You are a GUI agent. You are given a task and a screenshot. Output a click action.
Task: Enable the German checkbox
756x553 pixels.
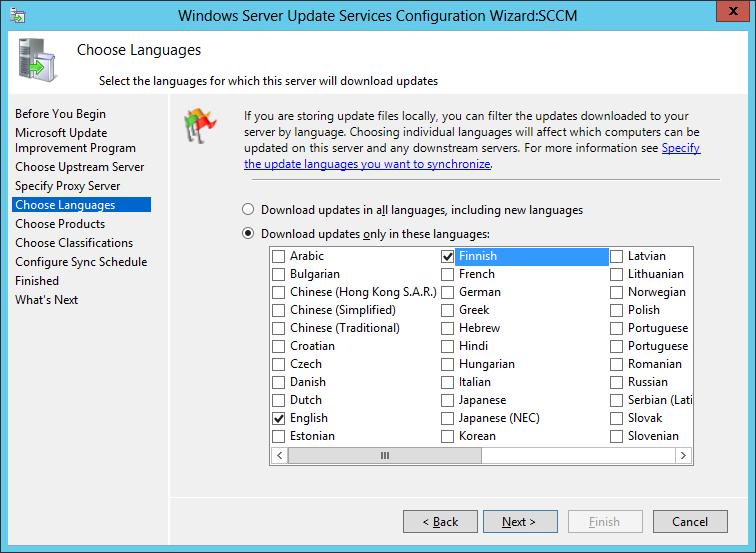tap(447, 292)
